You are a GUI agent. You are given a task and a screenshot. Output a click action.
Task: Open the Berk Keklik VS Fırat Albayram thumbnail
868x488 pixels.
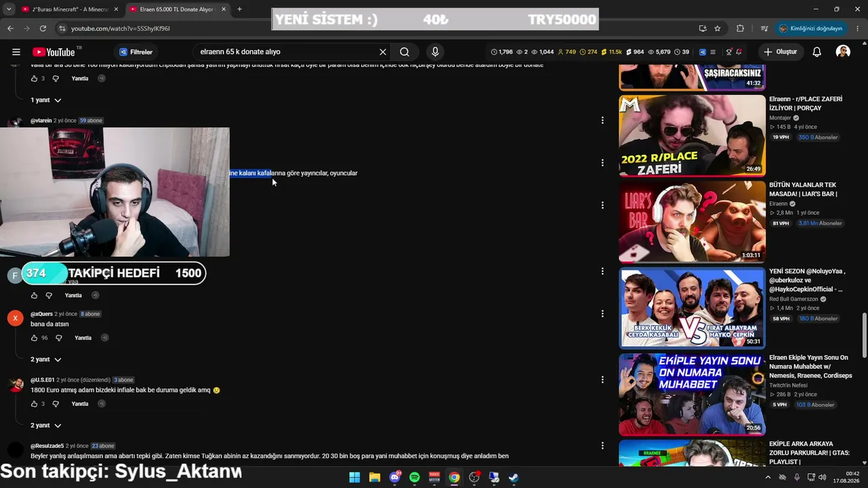coord(692,307)
